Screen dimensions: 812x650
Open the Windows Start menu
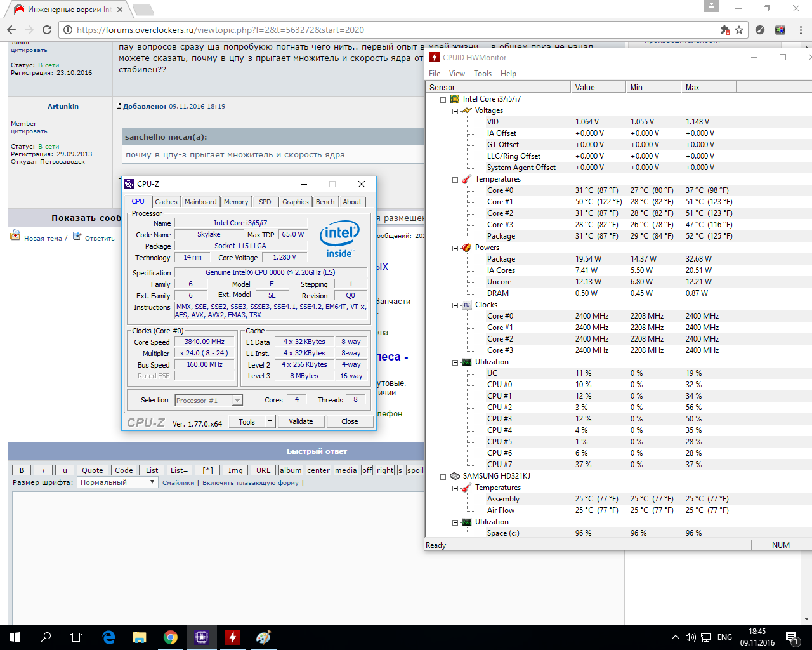[15, 637]
